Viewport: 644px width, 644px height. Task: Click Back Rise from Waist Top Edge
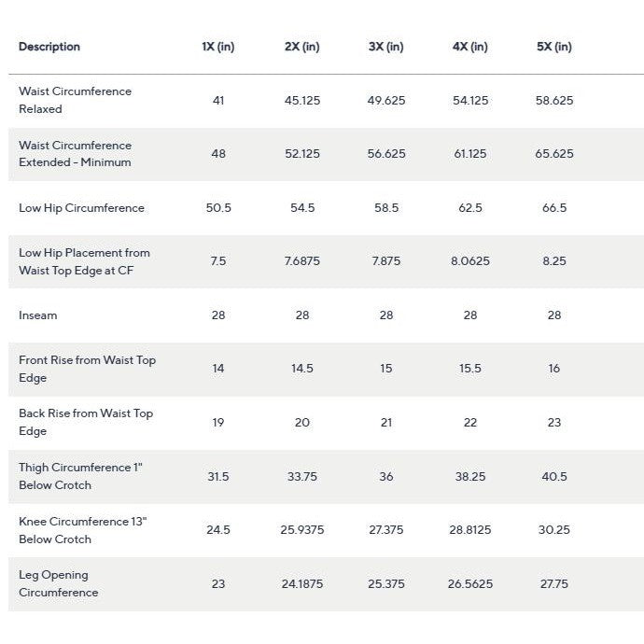tap(86, 422)
